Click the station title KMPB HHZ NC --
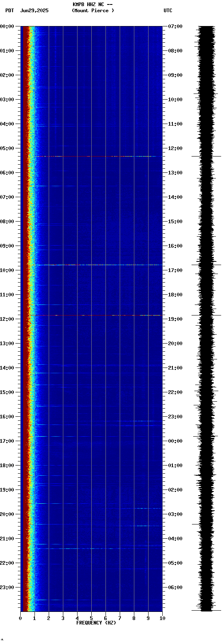 [93, 4]
